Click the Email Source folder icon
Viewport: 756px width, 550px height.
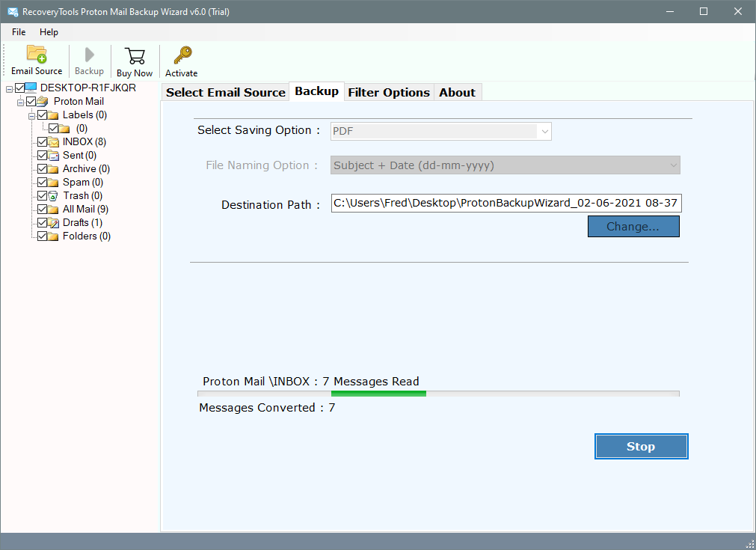tap(37, 54)
